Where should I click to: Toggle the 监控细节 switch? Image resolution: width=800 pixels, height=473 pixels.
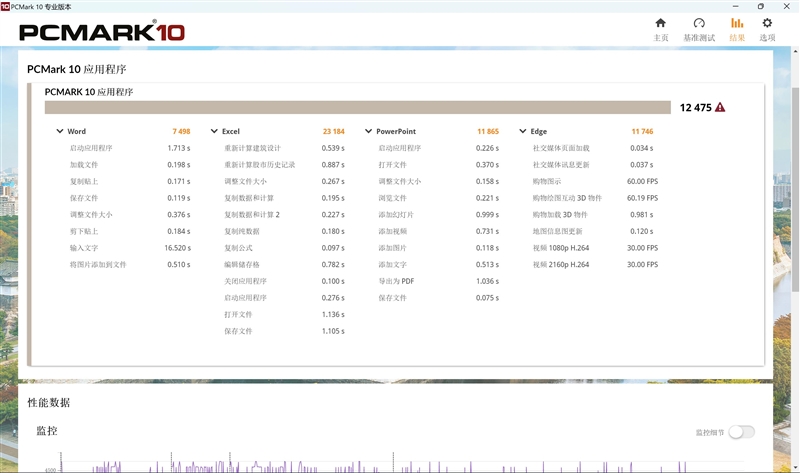click(741, 432)
